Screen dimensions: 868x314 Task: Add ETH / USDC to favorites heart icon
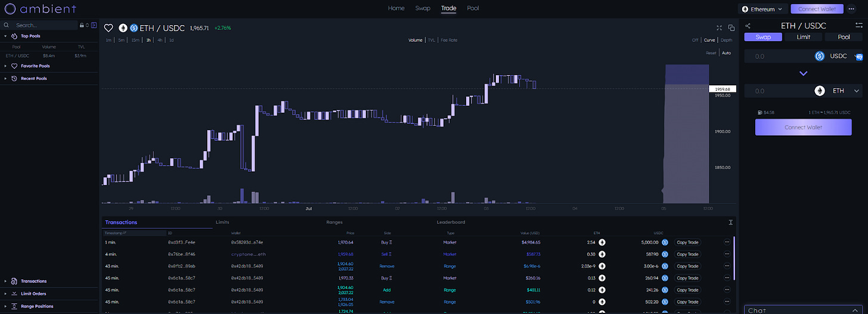pos(108,28)
